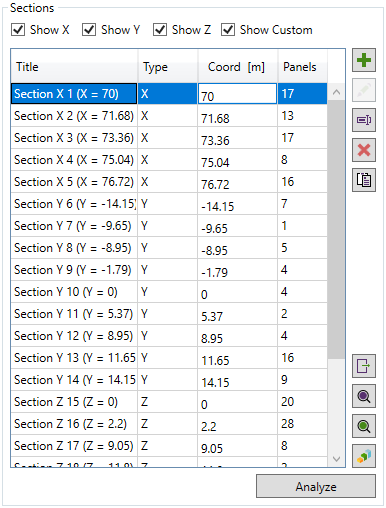Click the coord cell 5.37
Viewport: 386px width, 508px height.
[237, 314]
